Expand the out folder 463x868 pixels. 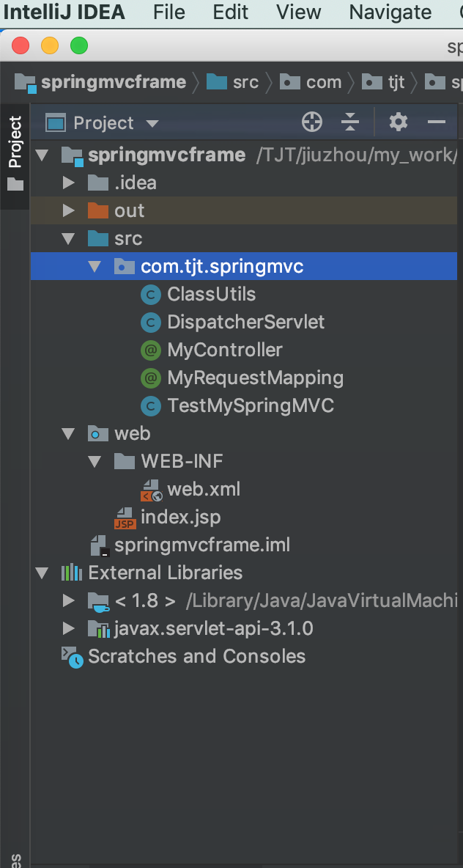[x=70, y=211]
